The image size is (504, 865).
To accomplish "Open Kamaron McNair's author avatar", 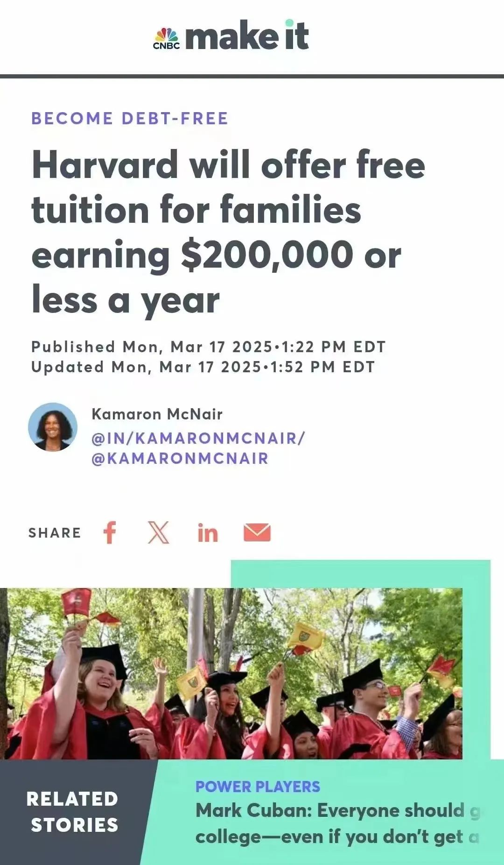I will click(53, 427).
